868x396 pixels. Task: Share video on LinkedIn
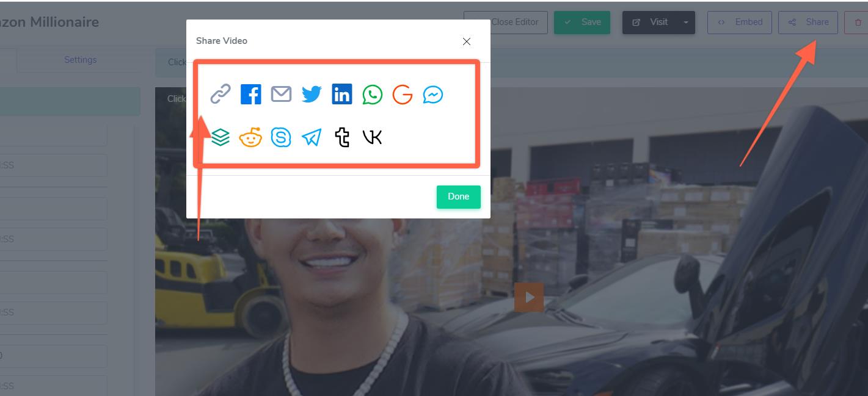click(342, 94)
